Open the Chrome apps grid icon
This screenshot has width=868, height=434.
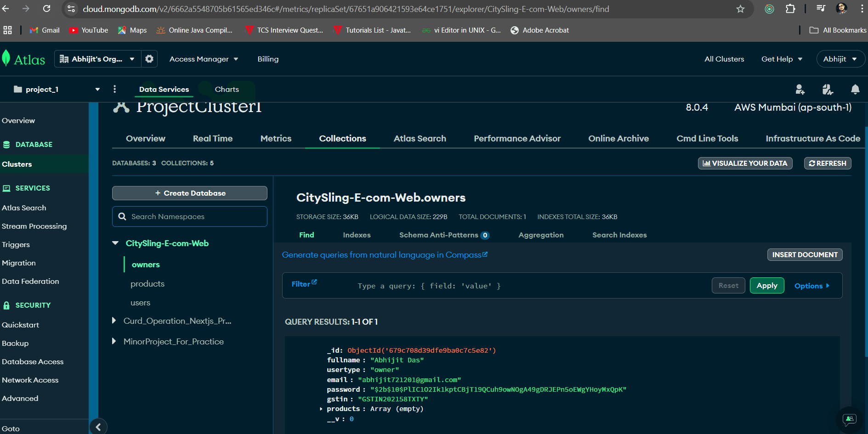click(7, 30)
